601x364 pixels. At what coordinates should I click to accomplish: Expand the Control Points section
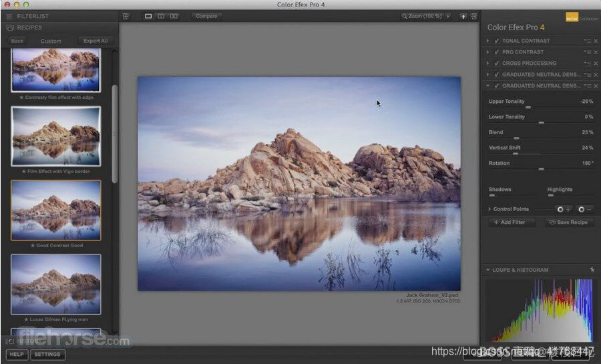click(489, 209)
